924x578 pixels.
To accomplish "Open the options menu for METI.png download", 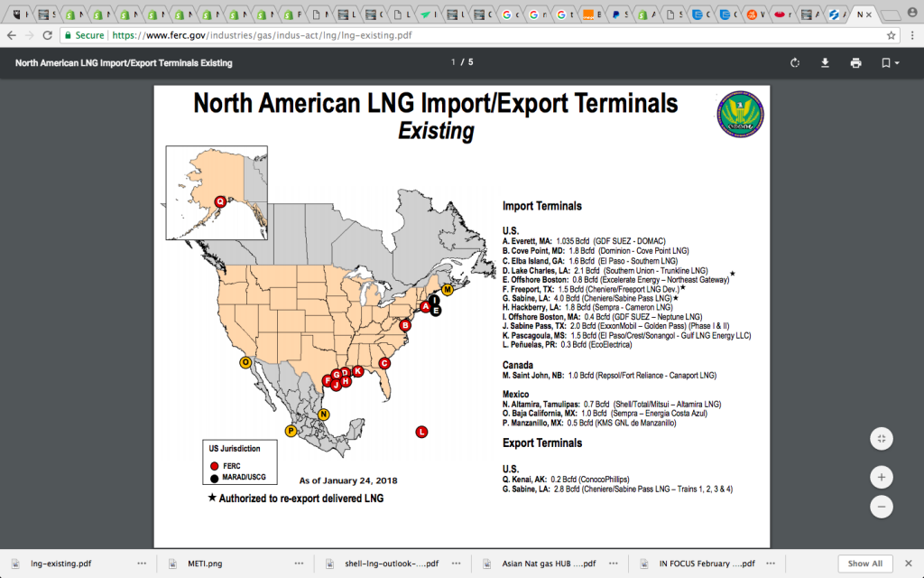I will 298,564.
